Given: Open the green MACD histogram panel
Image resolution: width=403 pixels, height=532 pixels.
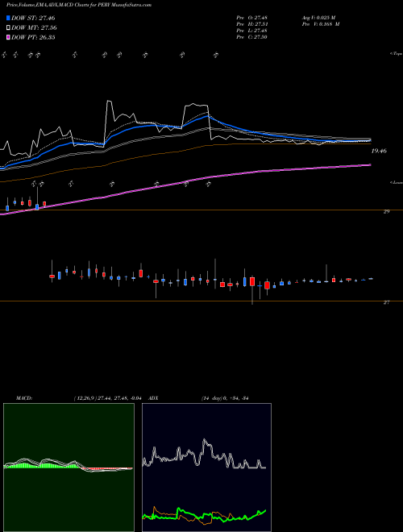Looking at the screenshot, I should (x=69, y=468).
